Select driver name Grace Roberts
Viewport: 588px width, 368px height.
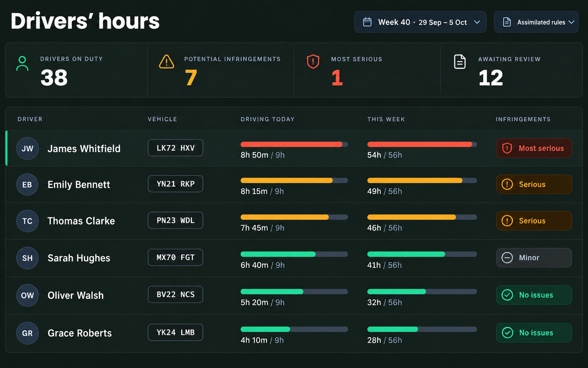pos(80,333)
